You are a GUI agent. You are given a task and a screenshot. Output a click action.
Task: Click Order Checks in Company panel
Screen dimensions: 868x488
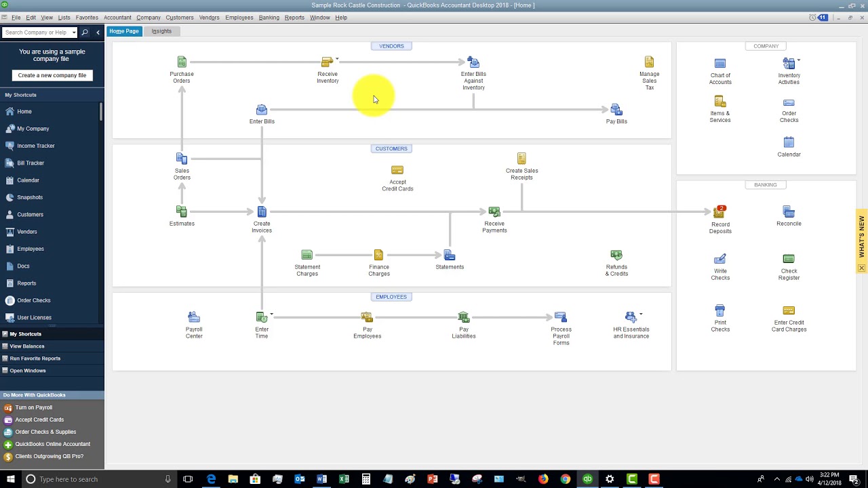pyautogui.click(x=789, y=103)
